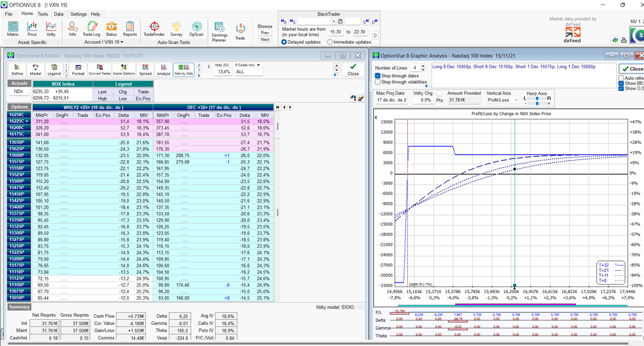Viewport: 644px width, 346px height.
Task: Click Browse Prev button
Action: click(265, 33)
